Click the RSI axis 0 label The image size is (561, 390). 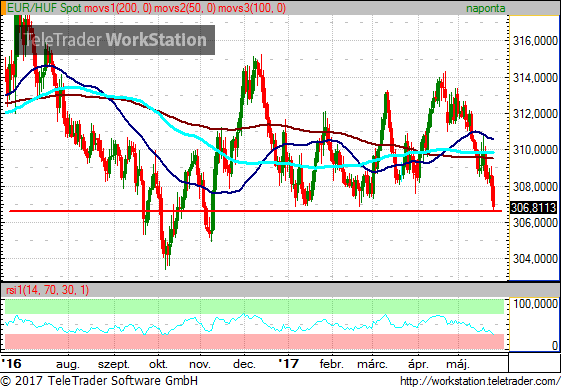click(554, 345)
